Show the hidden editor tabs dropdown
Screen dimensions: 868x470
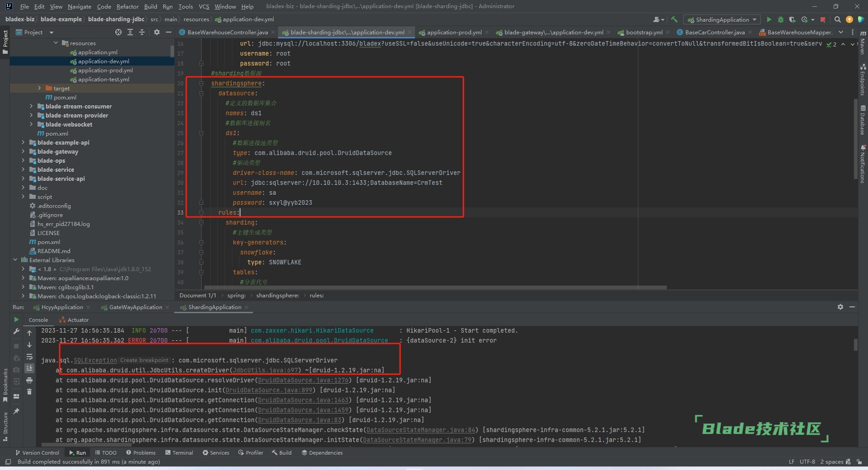(840, 32)
